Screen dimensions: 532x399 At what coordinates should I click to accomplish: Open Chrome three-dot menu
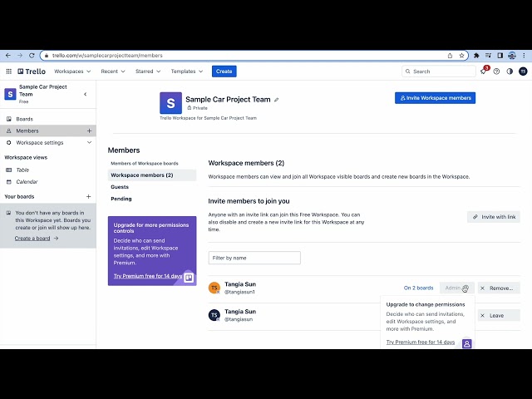[524, 56]
